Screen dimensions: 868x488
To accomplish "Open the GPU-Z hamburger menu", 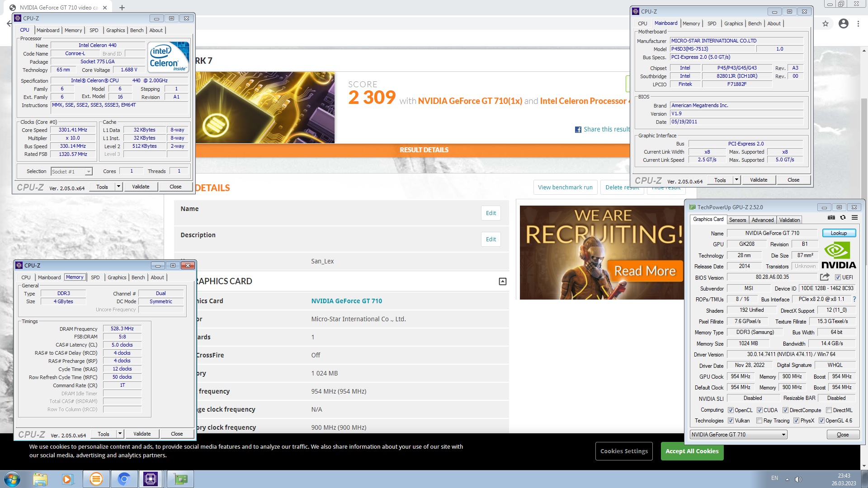I will (854, 218).
